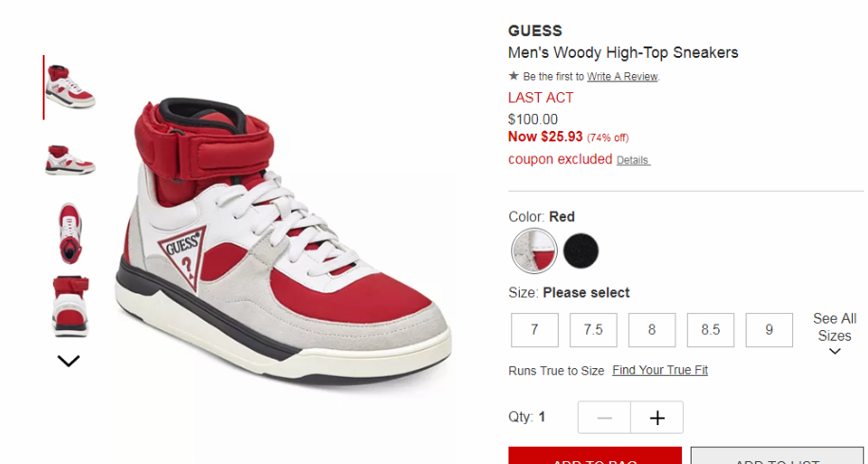Show more thumbnails with the down chevron

point(68,361)
